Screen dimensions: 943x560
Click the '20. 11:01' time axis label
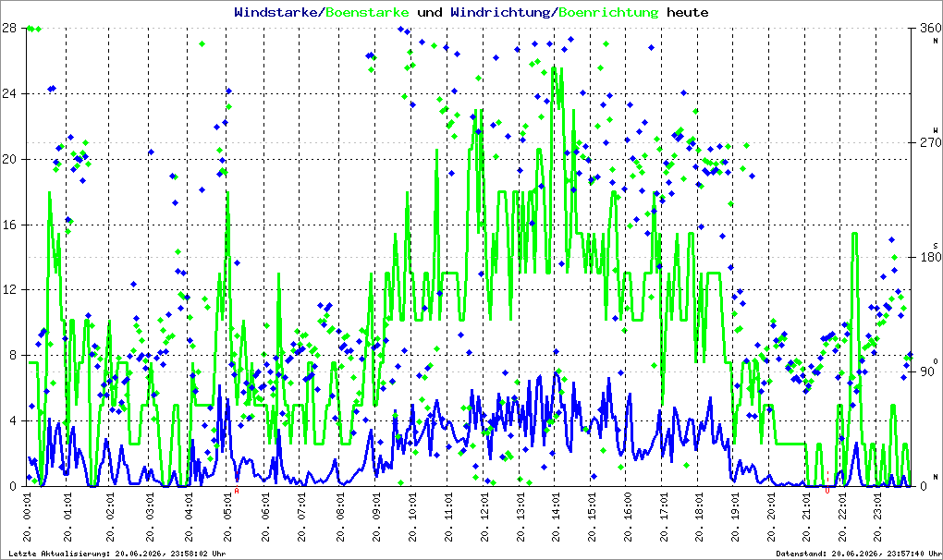[x=448, y=517]
